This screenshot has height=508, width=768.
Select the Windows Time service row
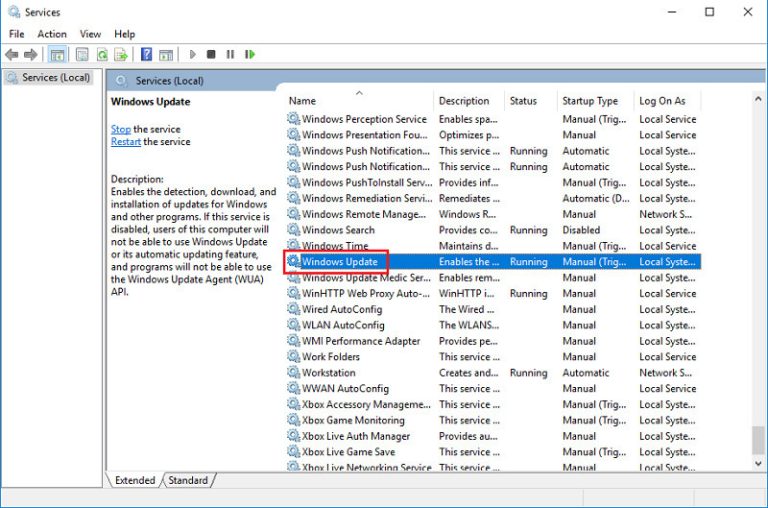tap(493, 246)
